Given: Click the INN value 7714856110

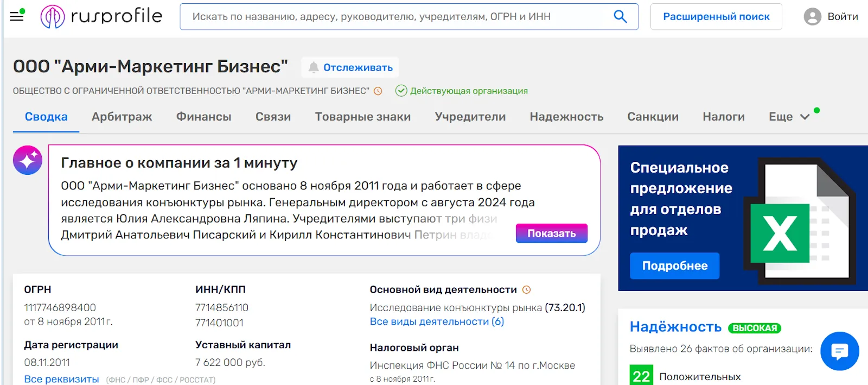Looking at the screenshot, I should [222, 308].
